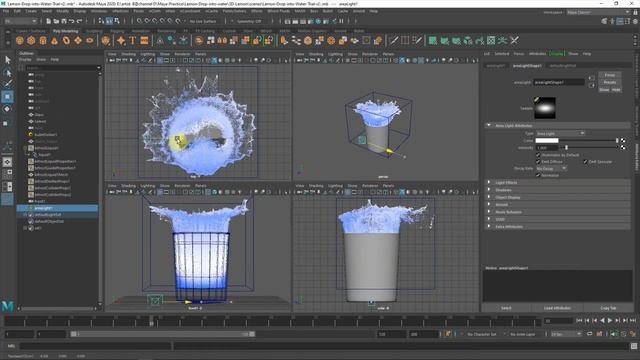The height and width of the screenshot is (360, 640).
Task: Click the Undo icon in status line
Action: coord(72,21)
